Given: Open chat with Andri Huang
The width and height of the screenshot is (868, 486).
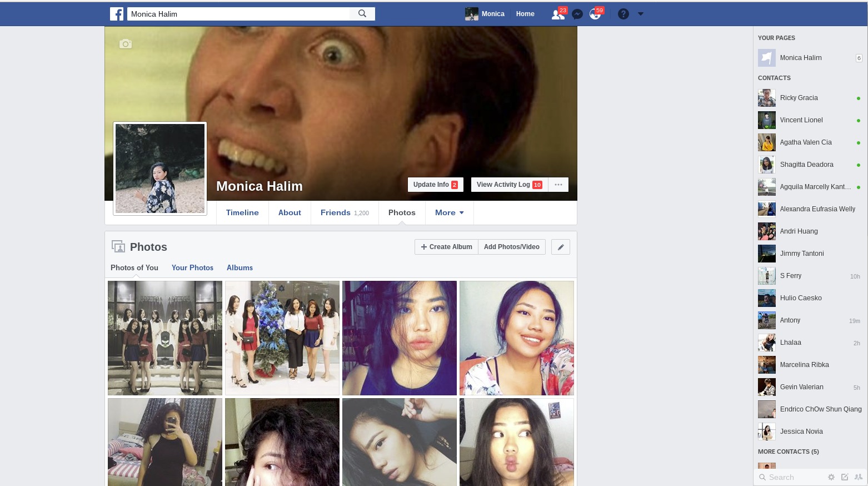Looking at the screenshot, I should [x=810, y=231].
